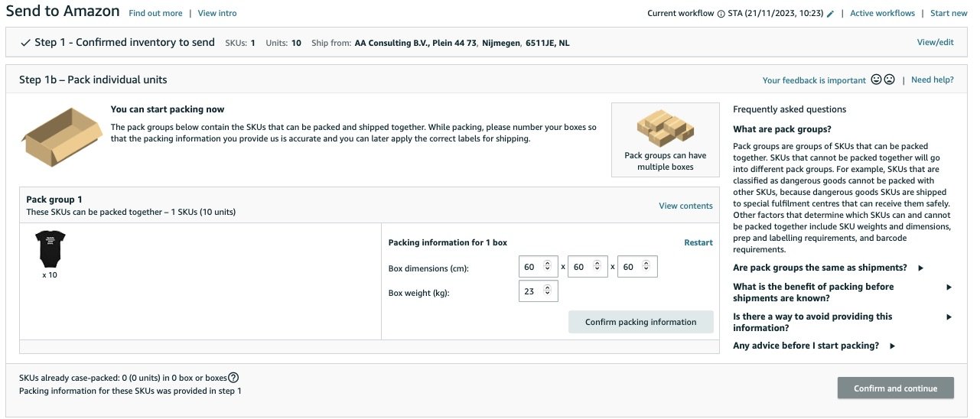Click the 'Pack group 1' heading

54,200
